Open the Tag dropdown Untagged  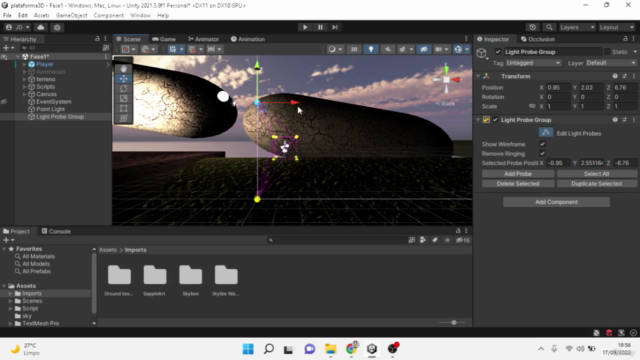[533, 63]
